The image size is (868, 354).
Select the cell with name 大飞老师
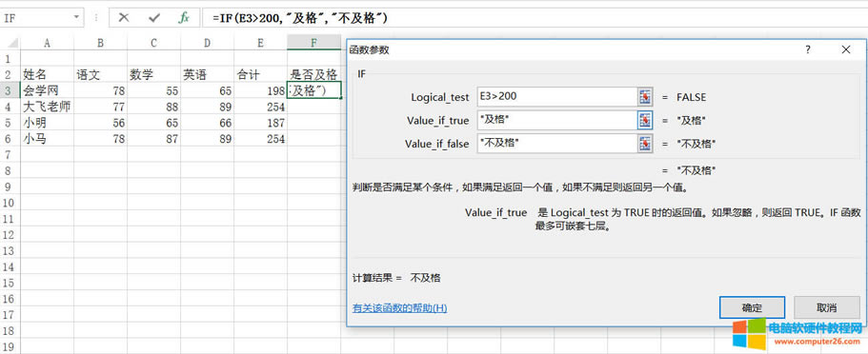[47, 107]
